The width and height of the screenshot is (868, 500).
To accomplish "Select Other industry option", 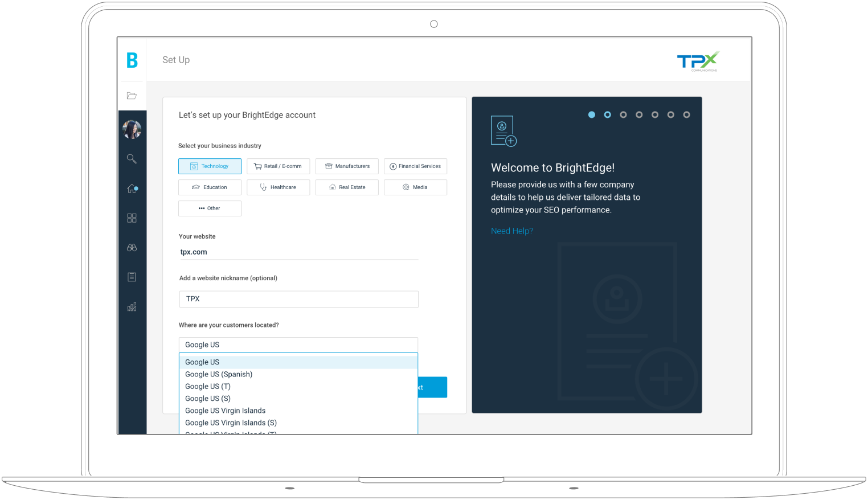I will click(210, 208).
